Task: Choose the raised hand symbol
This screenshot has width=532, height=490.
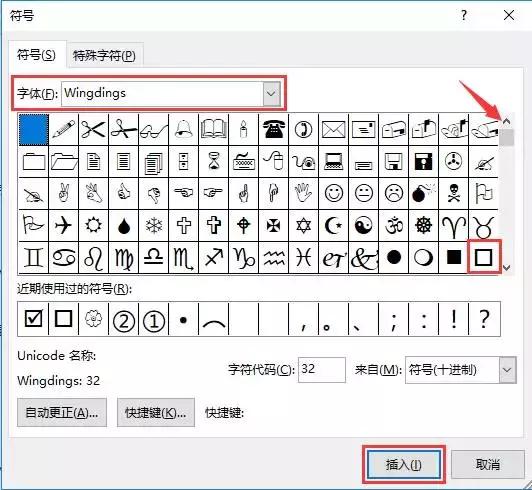Action: [303, 193]
